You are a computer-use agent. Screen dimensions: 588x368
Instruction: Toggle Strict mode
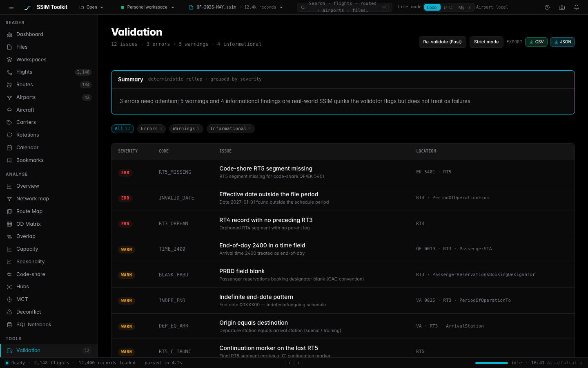486,42
